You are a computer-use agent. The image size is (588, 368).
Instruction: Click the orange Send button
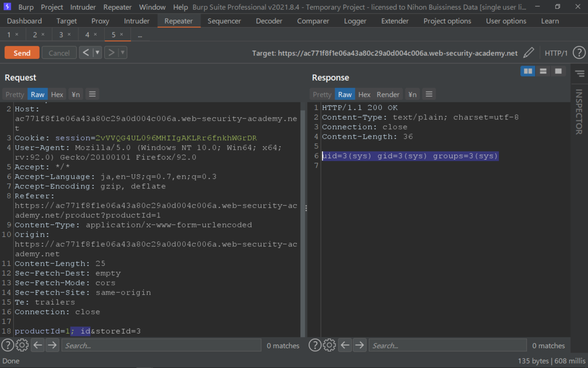[x=22, y=53]
